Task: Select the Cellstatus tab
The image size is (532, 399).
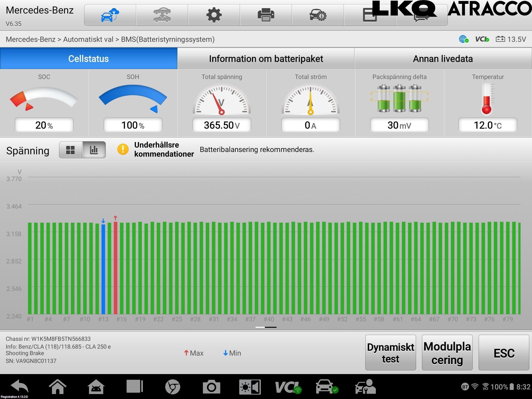Action: pyautogui.click(x=89, y=58)
